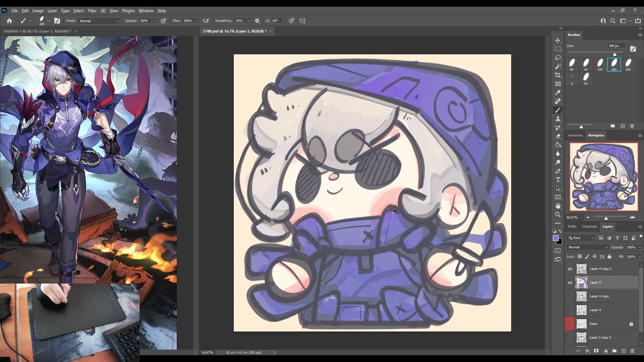The height and width of the screenshot is (362, 644).
Task: Select the Hand tool
Action: [x=558, y=206]
